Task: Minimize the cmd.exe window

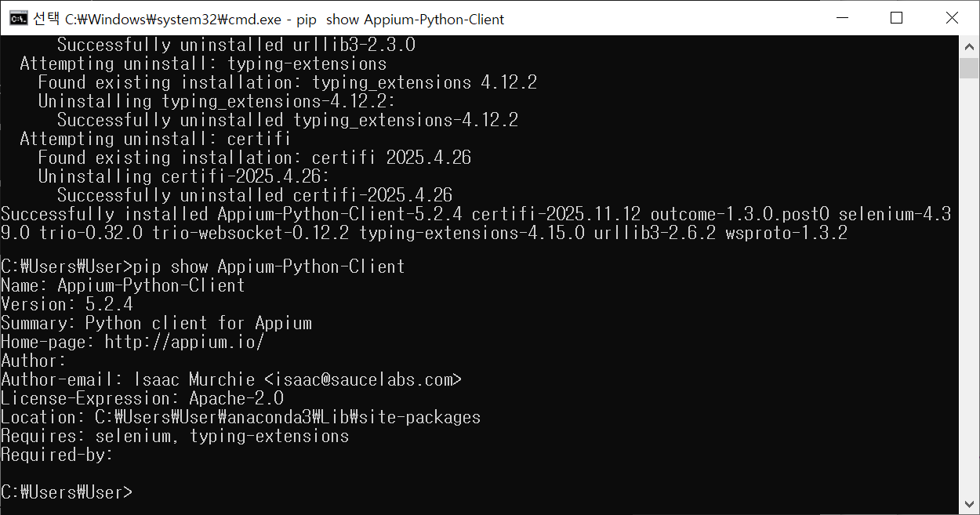Action: (842, 18)
